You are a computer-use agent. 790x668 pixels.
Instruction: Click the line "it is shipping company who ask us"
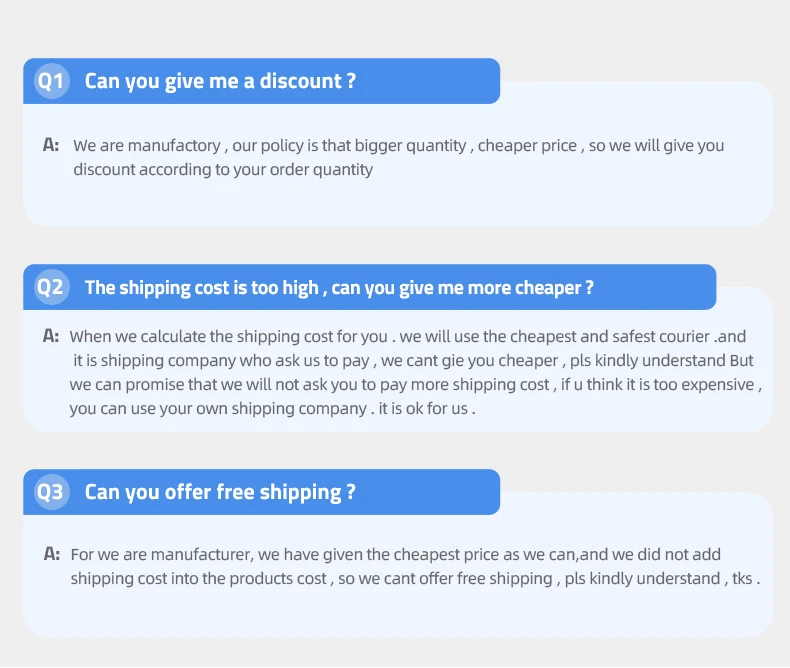(412, 361)
